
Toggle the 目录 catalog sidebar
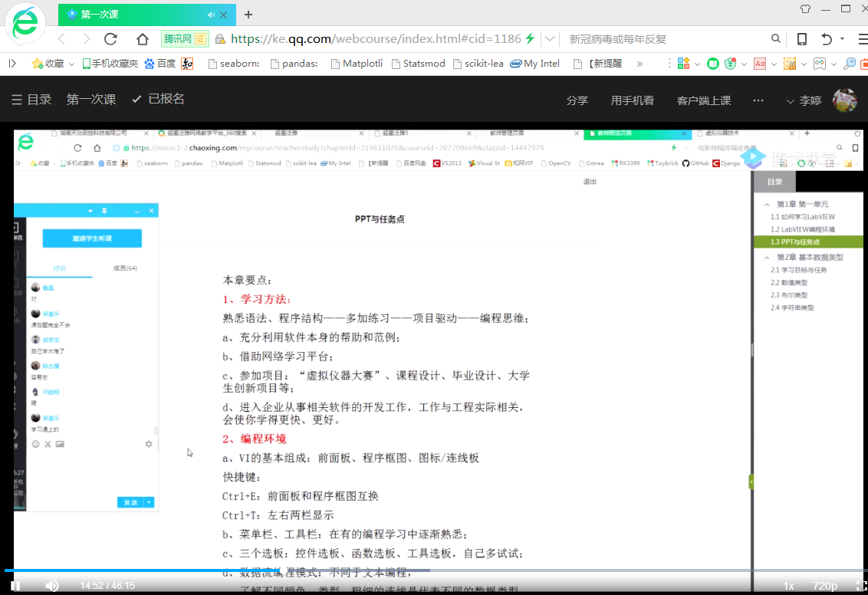[x=31, y=100]
